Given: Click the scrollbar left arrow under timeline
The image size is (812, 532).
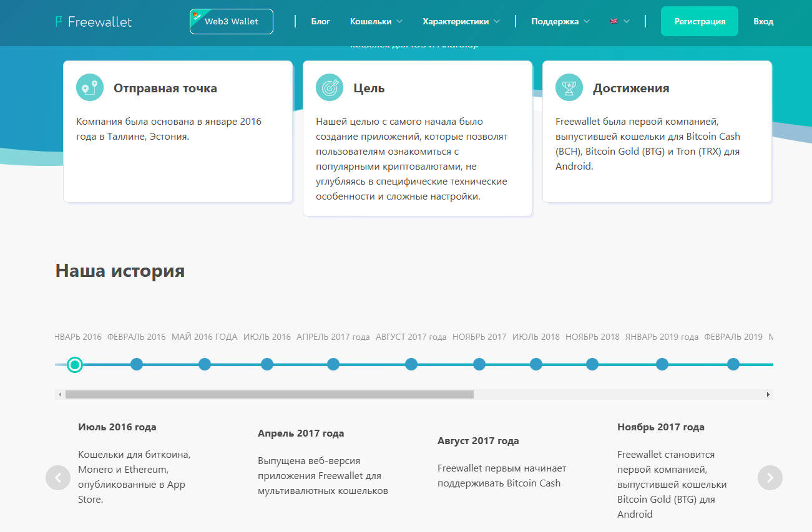Looking at the screenshot, I should pos(60,395).
